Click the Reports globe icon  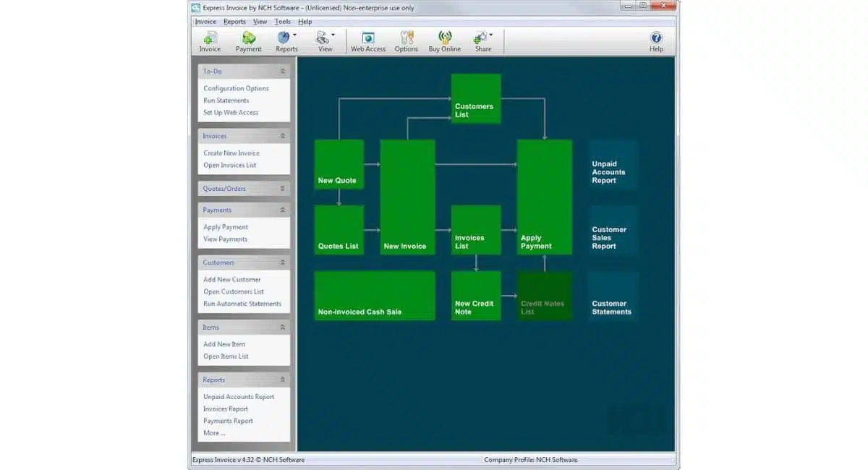284,38
